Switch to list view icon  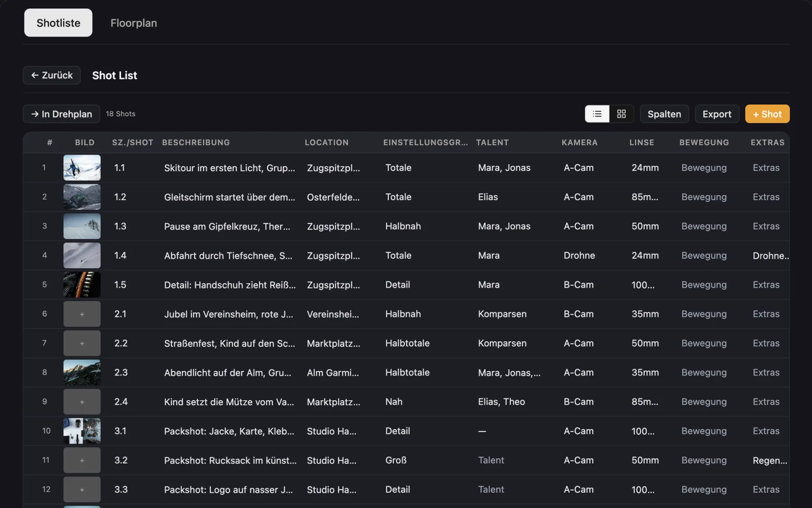coord(597,114)
